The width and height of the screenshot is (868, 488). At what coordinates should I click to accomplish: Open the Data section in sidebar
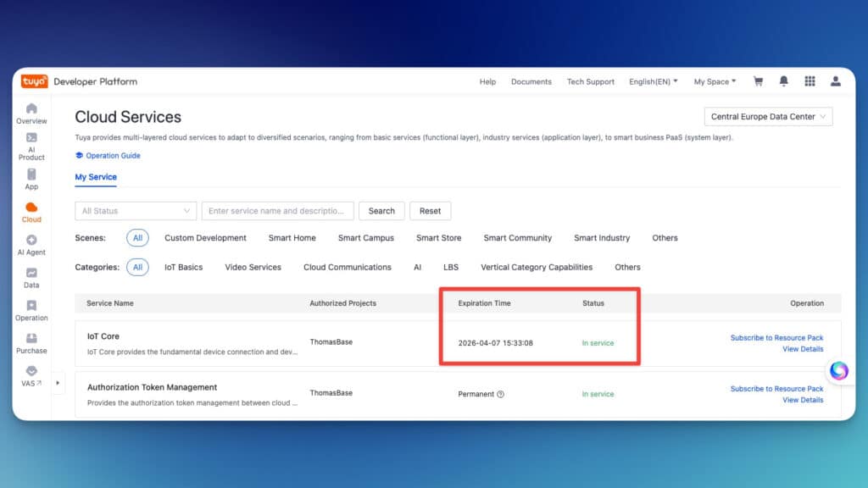coord(31,278)
